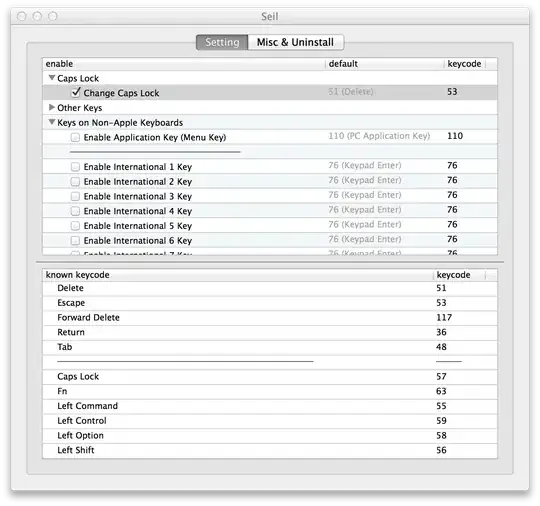Screen dimensions: 540x506
Task: Uncheck the Change Caps Lock checkbox
Action: [75, 92]
